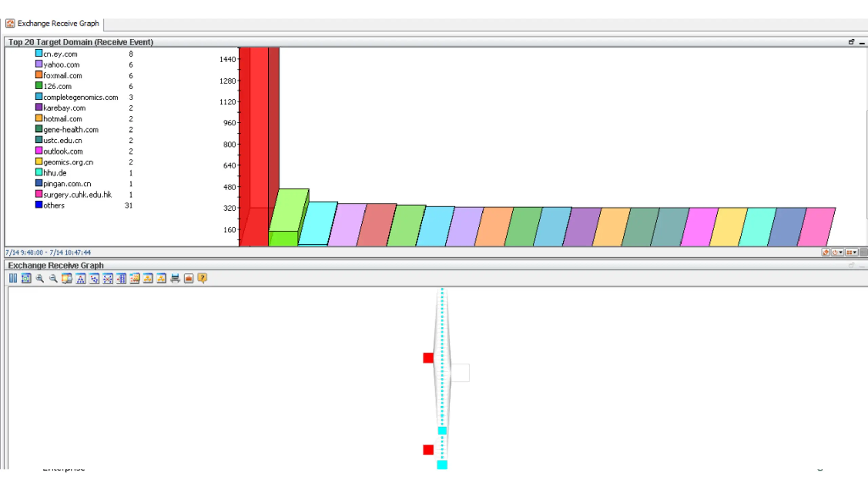Apply hierarchical tree layout
Image resolution: width=868 pixels, height=488 pixels.
pyautogui.click(x=81, y=279)
